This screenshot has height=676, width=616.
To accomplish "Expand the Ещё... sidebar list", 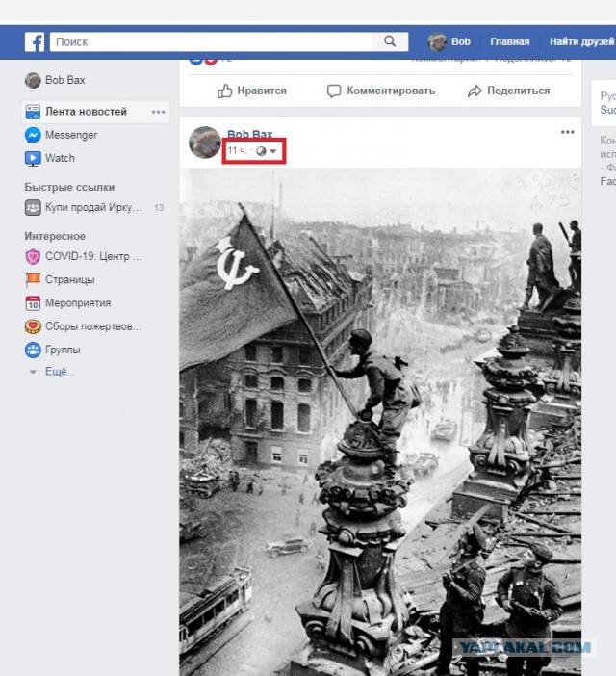I will (60, 372).
